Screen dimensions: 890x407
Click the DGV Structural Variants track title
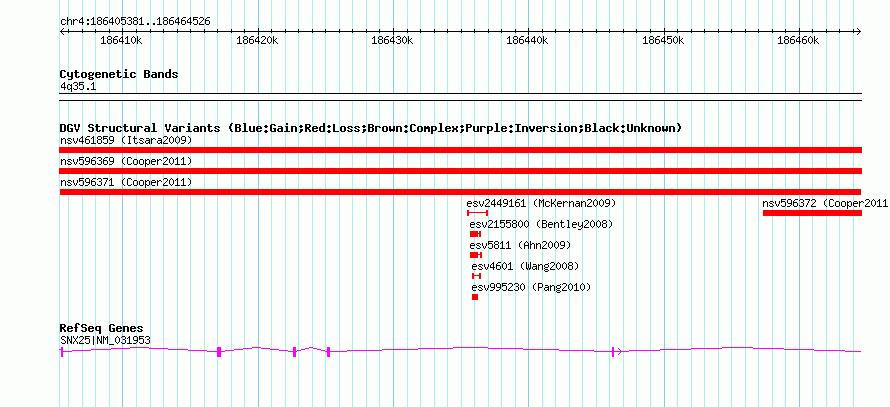[370, 128]
